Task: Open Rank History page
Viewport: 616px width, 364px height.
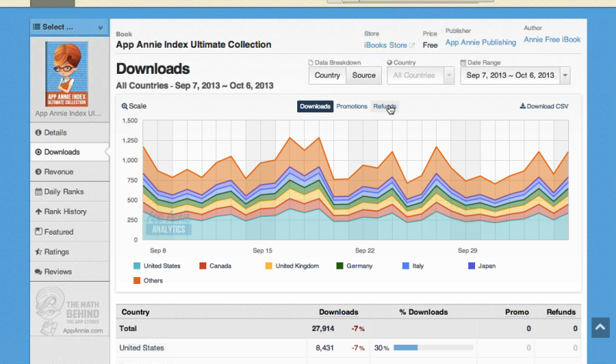Action: (x=69, y=212)
